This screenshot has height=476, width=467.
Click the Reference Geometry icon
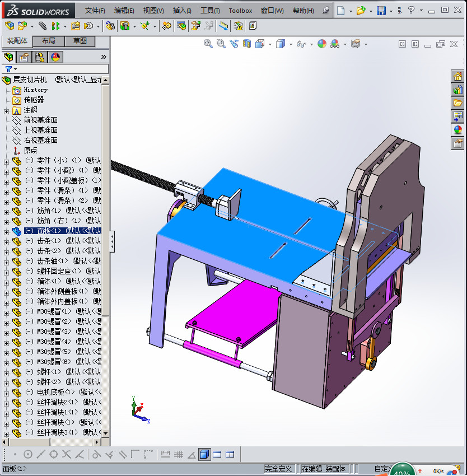point(145,26)
